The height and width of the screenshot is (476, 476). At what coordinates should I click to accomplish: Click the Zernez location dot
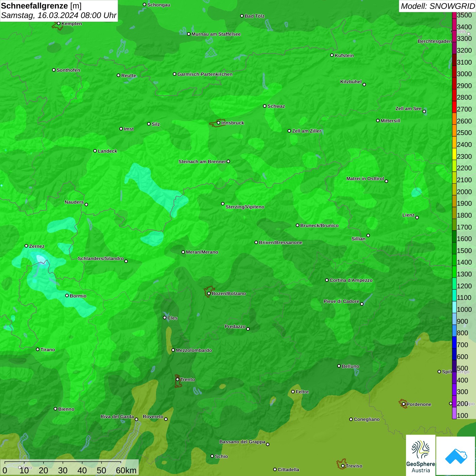tap(26, 246)
